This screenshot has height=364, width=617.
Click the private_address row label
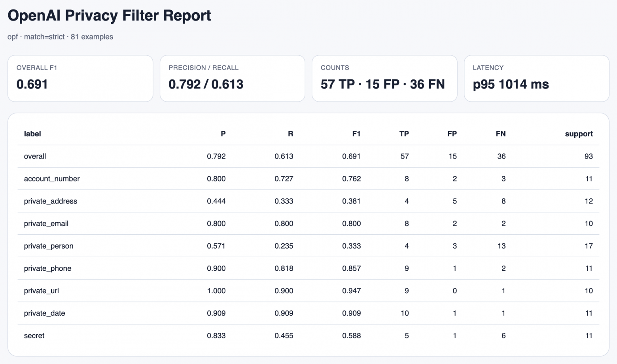pos(51,201)
